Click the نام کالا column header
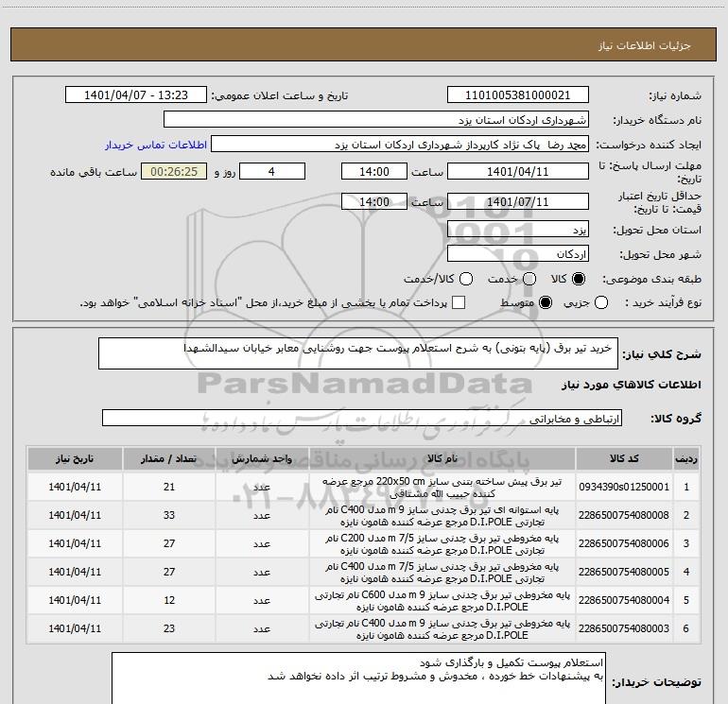Image resolution: width=728 pixels, height=704 pixels. [x=442, y=458]
